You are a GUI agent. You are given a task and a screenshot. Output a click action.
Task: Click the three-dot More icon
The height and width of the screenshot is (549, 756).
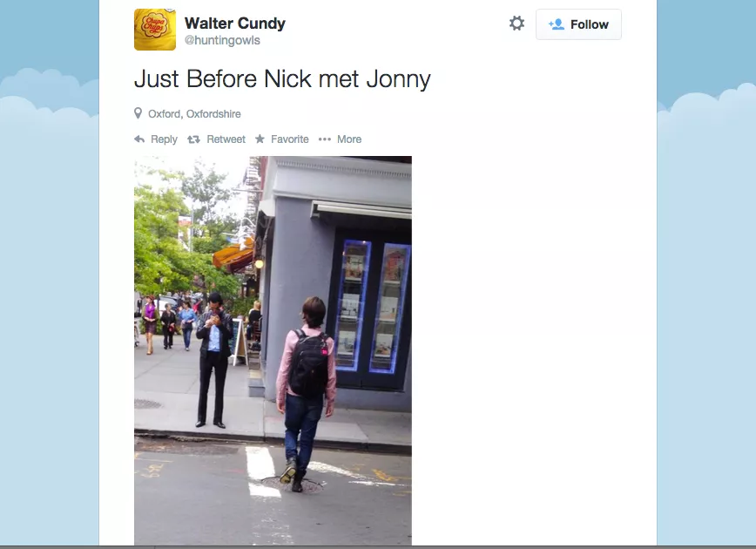(325, 139)
